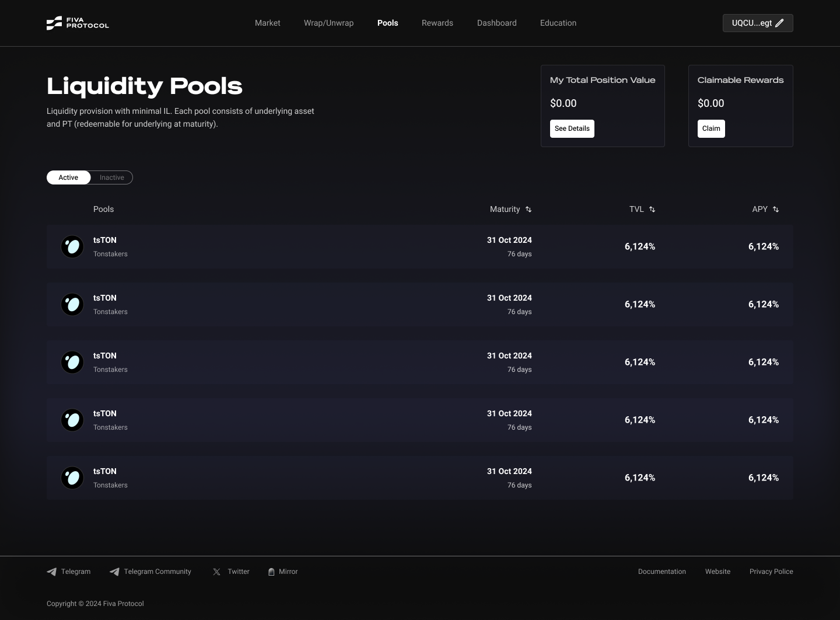
Task: Click the See Details button
Action: [x=572, y=128]
